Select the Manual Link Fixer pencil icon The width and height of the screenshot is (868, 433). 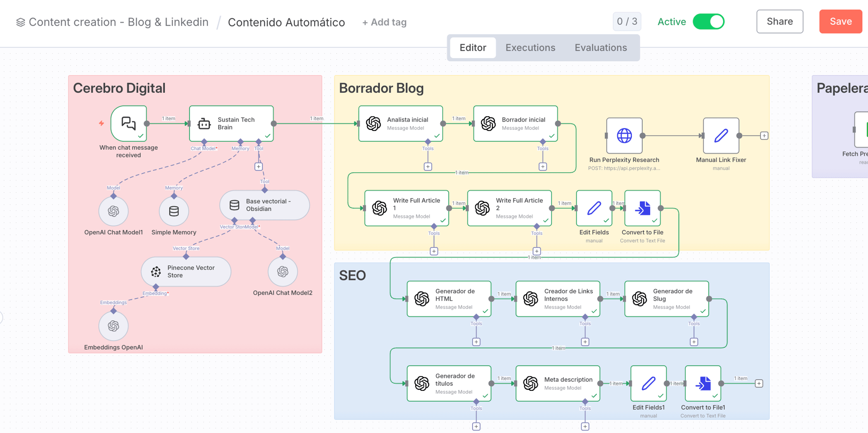[x=721, y=136]
